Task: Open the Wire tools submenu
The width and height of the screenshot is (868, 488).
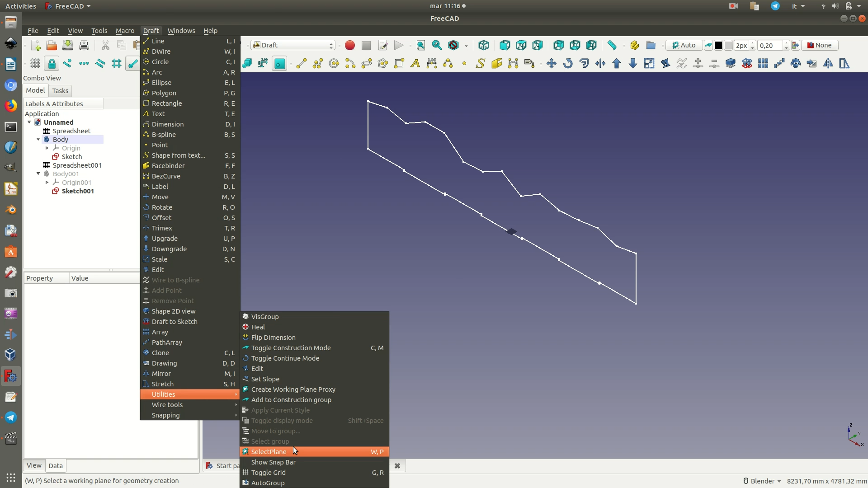Action: (x=190, y=405)
